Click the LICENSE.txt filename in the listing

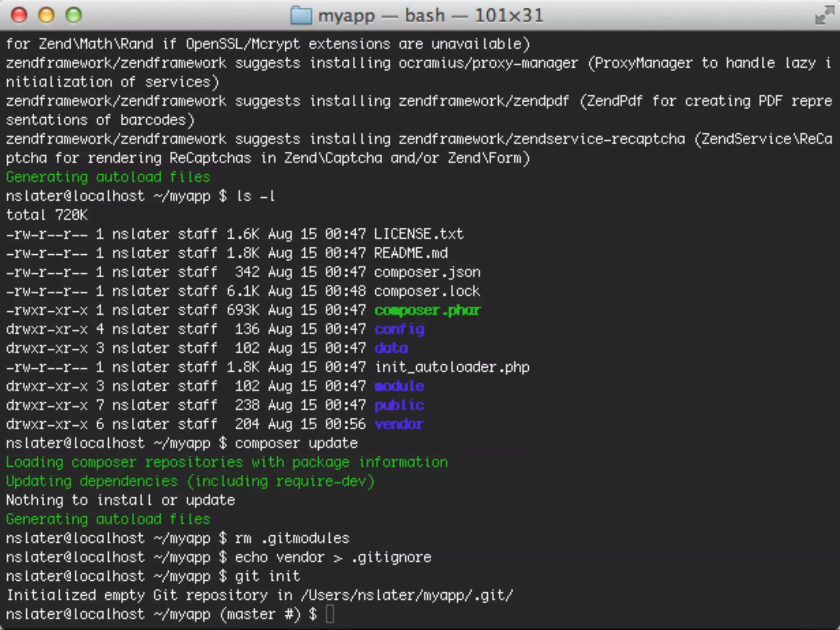click(x=418, y=234)
